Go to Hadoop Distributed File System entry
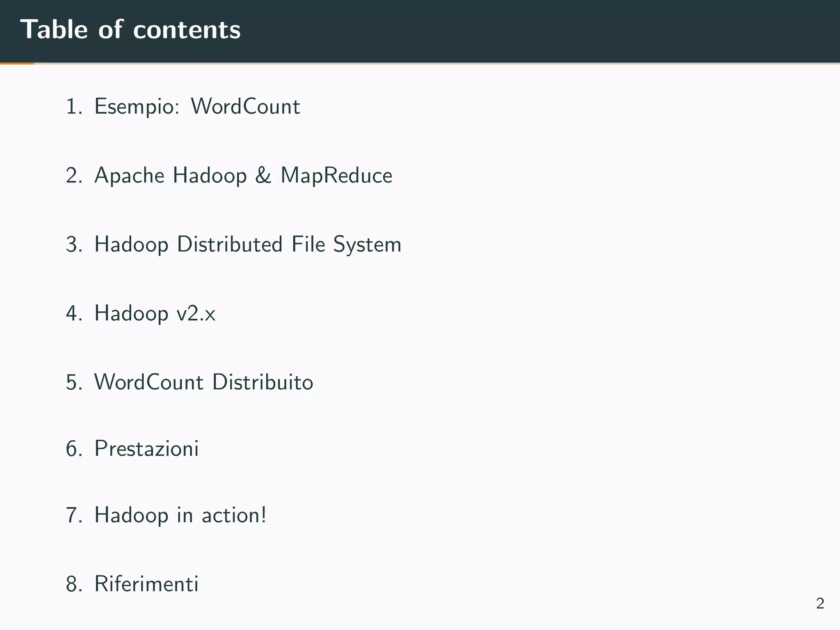Screen dimensions: 840x630 click(x=247, y=244)
